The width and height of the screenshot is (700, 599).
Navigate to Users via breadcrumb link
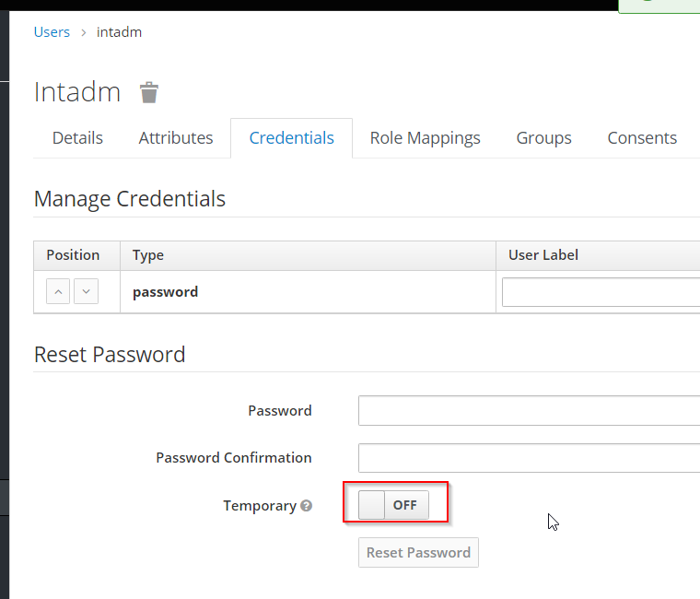click(x=52, y=32)
